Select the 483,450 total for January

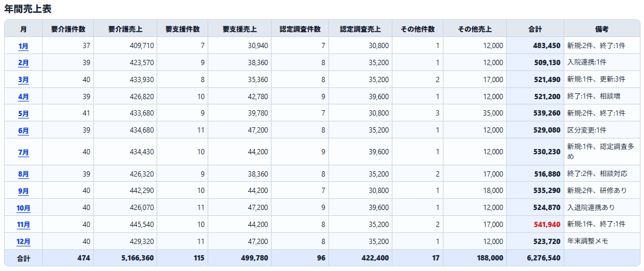535,46
